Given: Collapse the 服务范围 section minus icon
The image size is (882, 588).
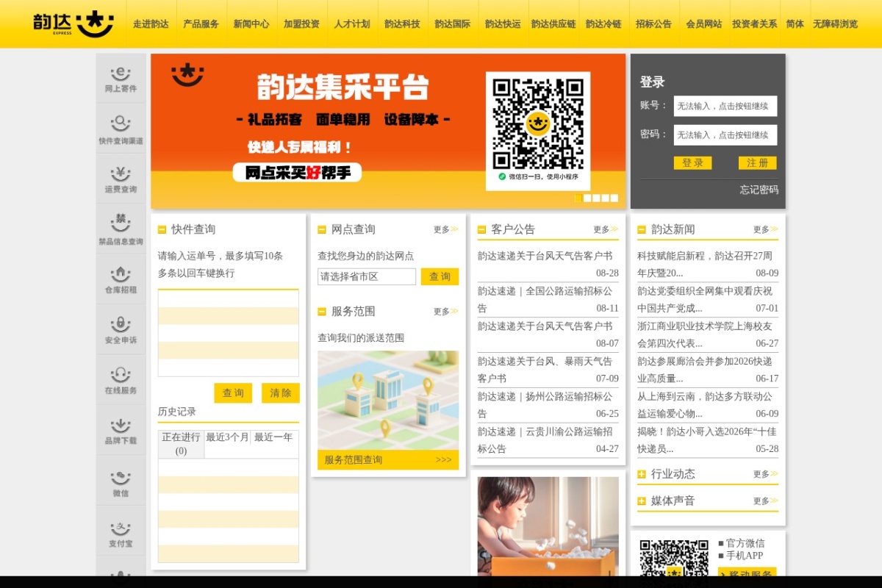Looking at the screenshot, I should coord(321,312).
